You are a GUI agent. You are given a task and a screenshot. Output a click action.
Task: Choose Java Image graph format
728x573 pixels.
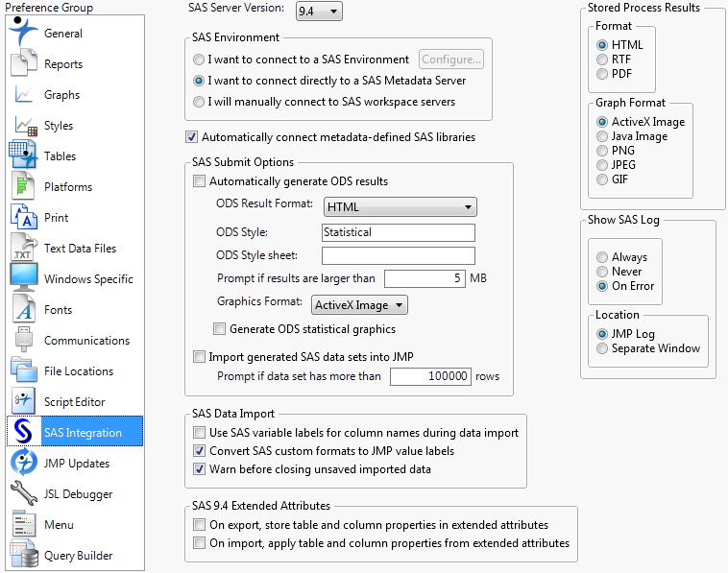[x=602, y=136]
